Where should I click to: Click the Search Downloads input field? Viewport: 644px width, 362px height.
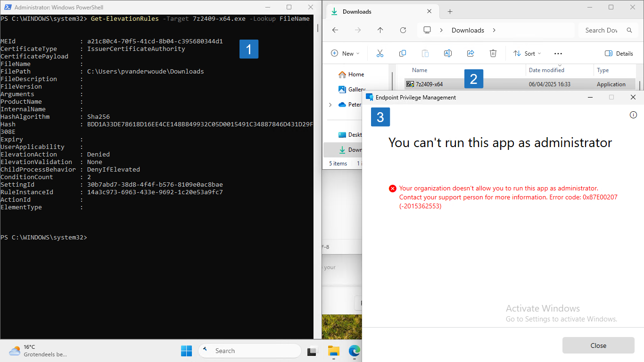602,30
